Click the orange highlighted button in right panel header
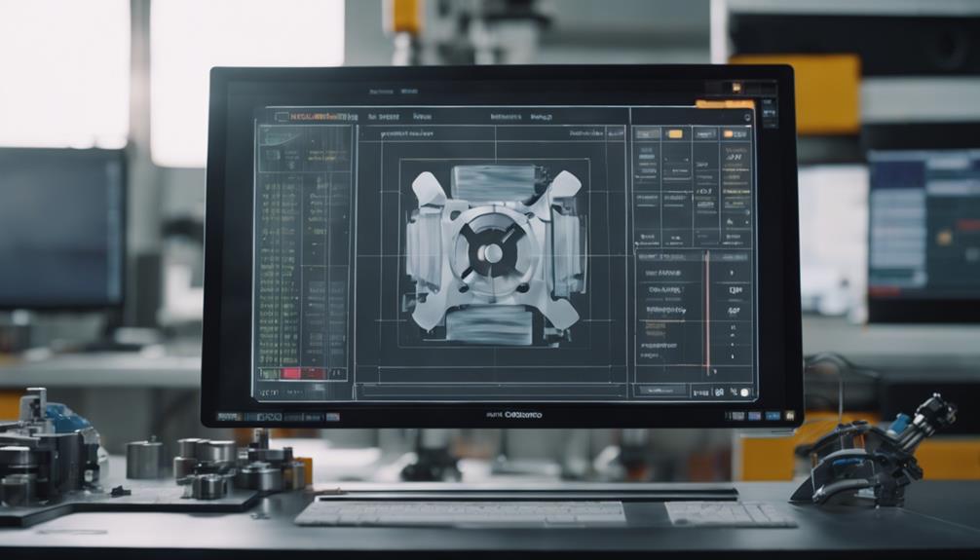 [x=674, y=133]
